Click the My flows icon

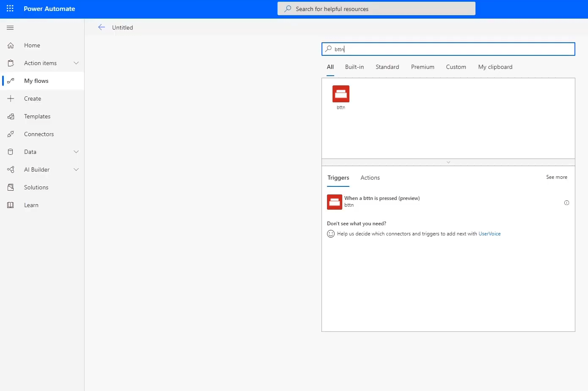coord(11,81)
